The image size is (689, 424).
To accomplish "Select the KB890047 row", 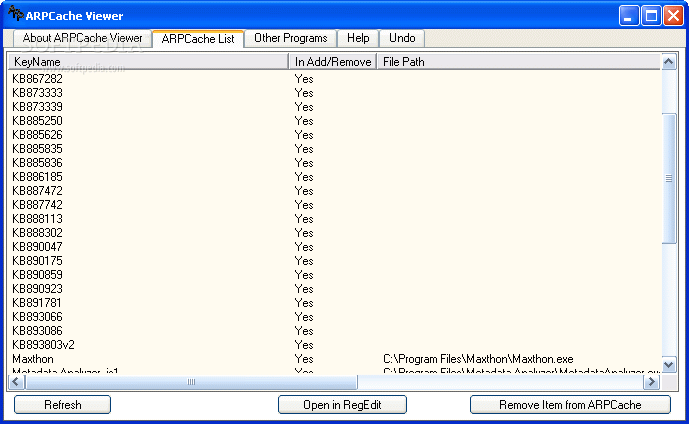I will [334, 247].
